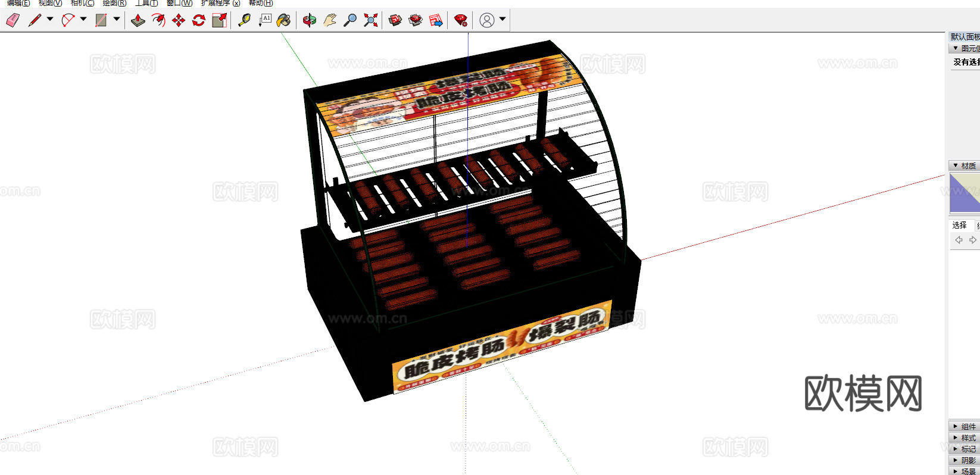The width and height of the screenshot is (980, 475).
Task: Select the Zoom magnifier tool
Action: point(350,20)
